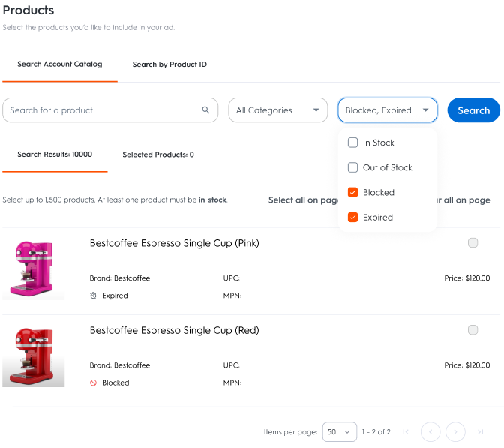Click the magnifier icon in search field
Viewport: 504px width, 448px height.
pyautogui.click(x=206, y=110)
